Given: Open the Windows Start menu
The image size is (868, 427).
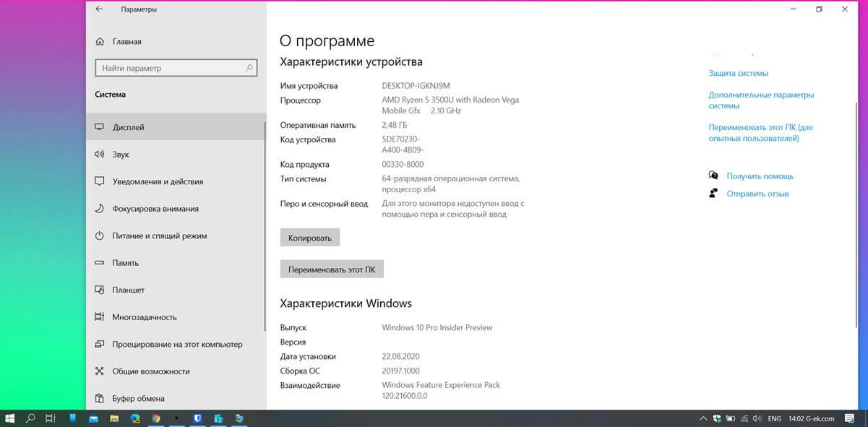Looking at the screenshot, I should click(x=10, y=418).
